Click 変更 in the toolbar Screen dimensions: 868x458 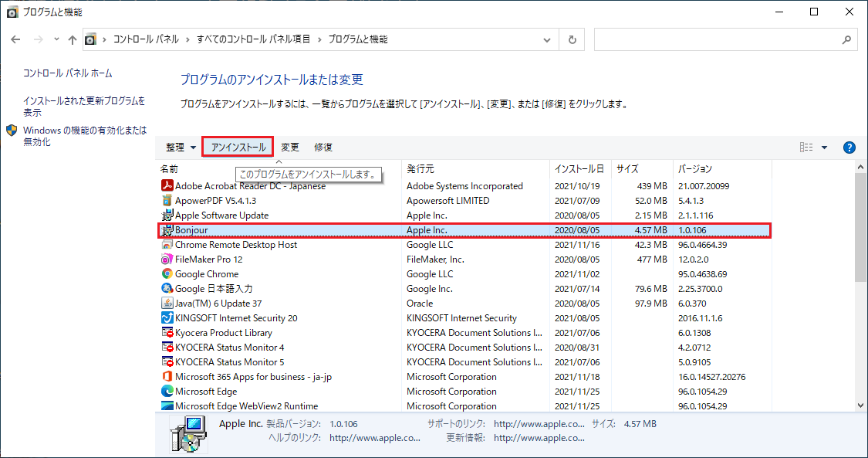pos(290,148)
